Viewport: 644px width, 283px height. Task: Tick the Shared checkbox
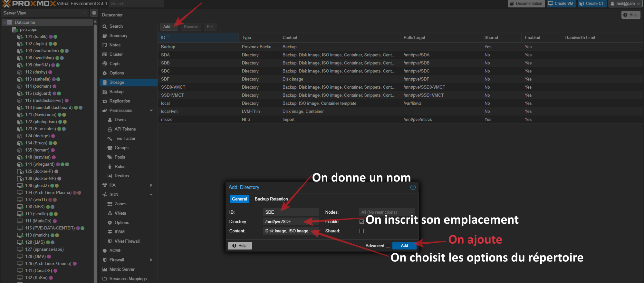(x=361, y=231)
